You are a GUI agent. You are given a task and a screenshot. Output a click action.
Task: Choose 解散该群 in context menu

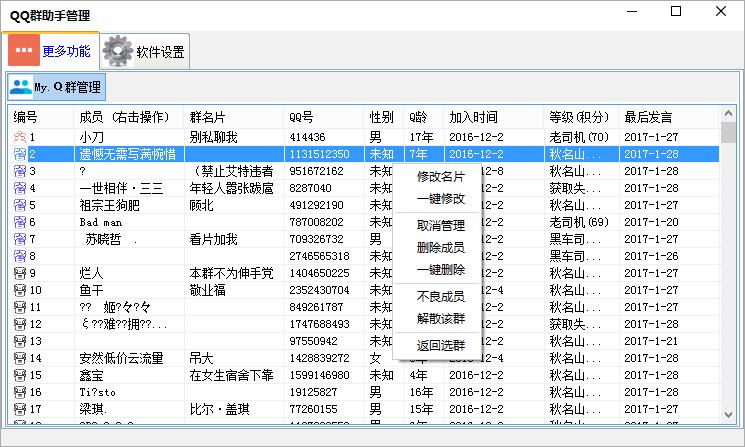point(440,318)
